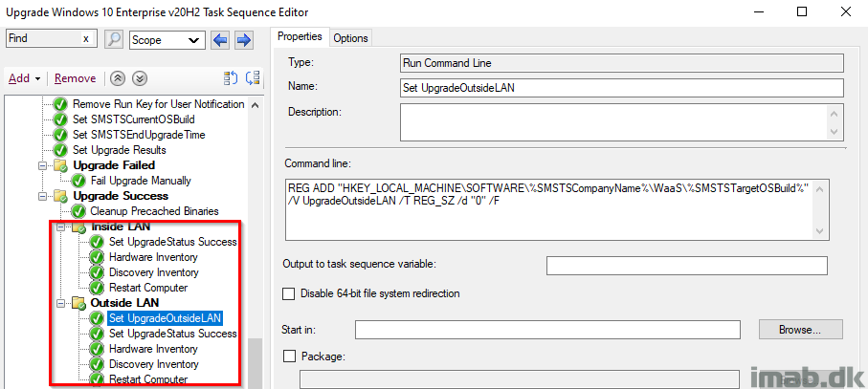Click the magnifier search icon

114,39
